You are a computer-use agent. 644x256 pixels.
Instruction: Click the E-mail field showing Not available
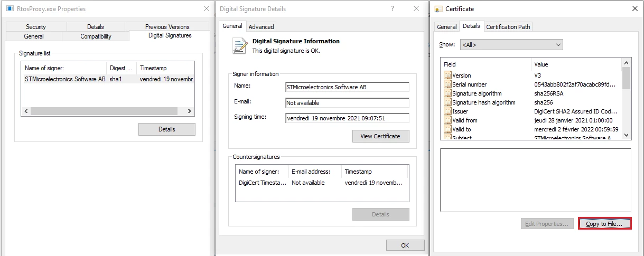point(347,103)
